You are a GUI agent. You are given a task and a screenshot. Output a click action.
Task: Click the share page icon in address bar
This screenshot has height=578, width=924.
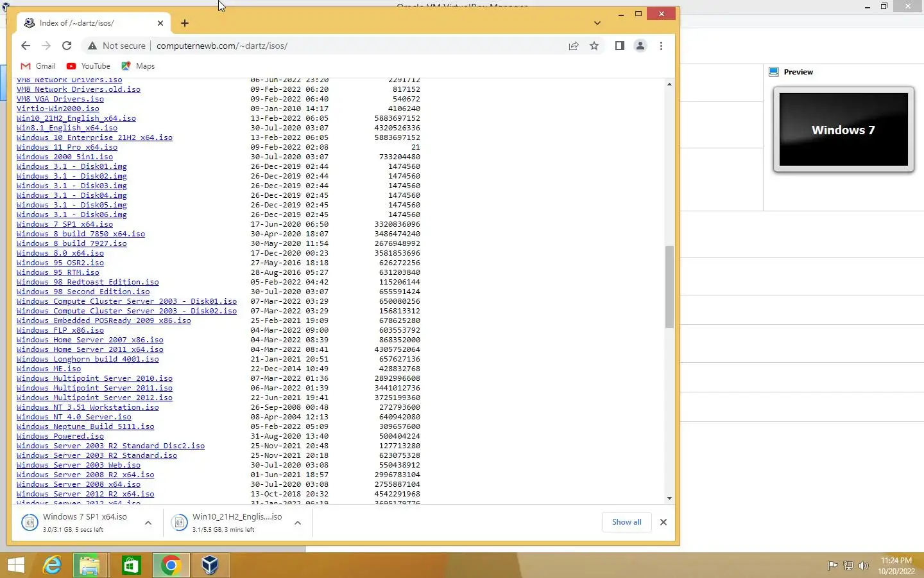click(x=574, y=46)
